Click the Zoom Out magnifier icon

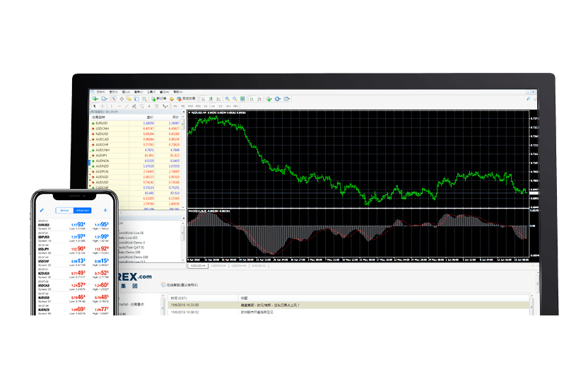[x=235, y=98]
